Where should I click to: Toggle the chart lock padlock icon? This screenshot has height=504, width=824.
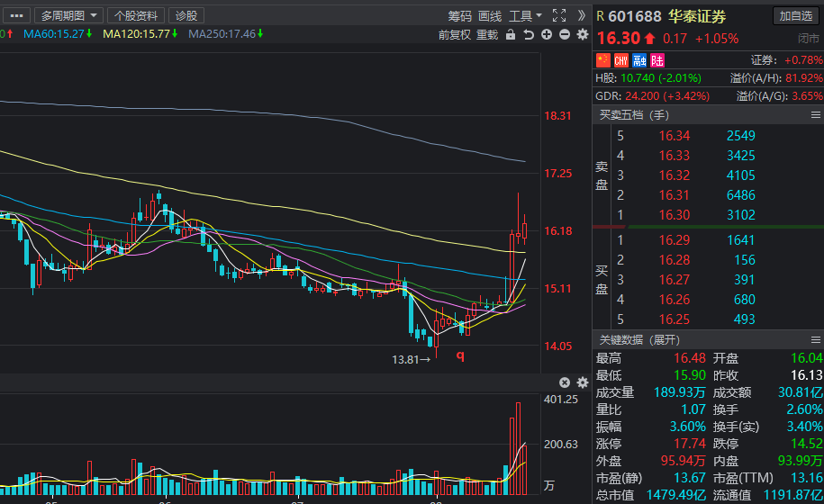511,34
